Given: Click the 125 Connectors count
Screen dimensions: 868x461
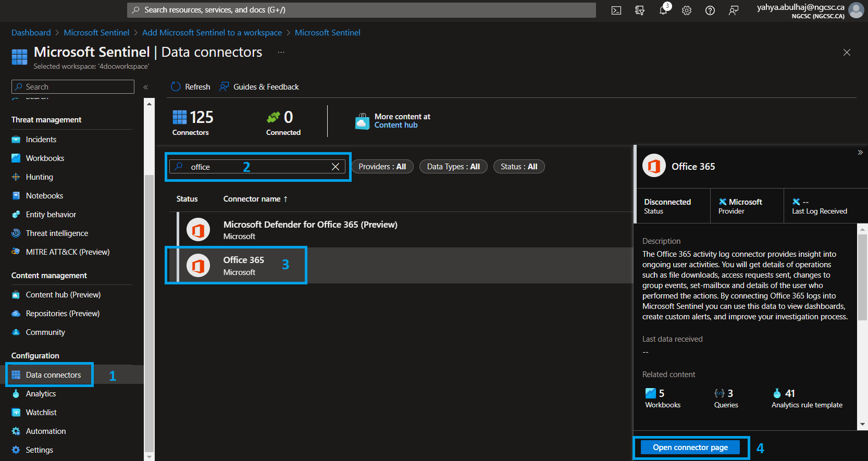Looking at the screenshot, I should tap(193, 123).
